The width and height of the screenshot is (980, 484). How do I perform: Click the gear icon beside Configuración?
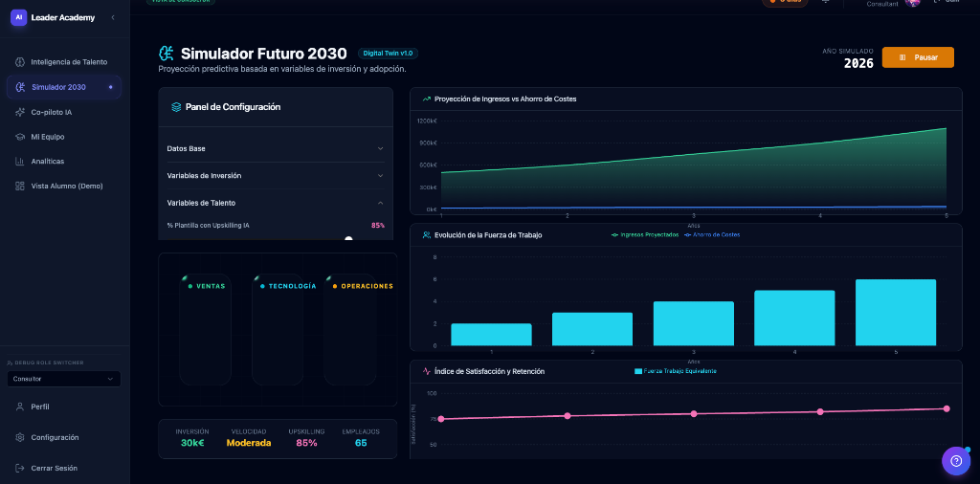click(20, 437)
